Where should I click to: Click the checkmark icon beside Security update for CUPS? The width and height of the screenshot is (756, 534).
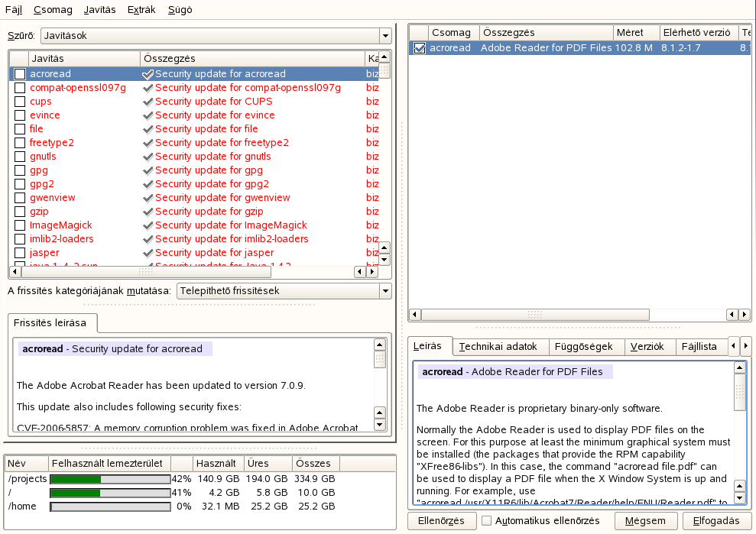point(148,102)
